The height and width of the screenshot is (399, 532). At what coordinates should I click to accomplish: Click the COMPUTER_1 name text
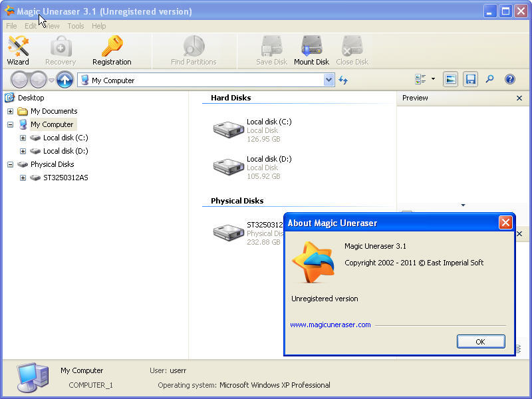90,385
